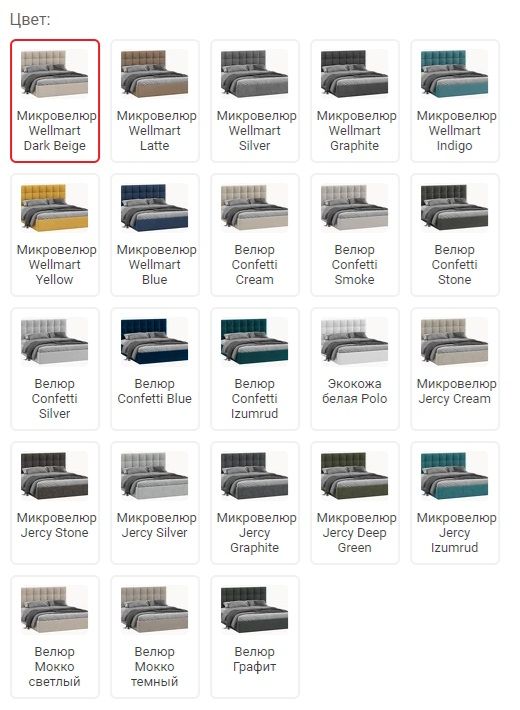The height and width of the screenshot is (710, 520).
Task: Choose Велюр Confetti Silver color
Action: coord(55,369)
